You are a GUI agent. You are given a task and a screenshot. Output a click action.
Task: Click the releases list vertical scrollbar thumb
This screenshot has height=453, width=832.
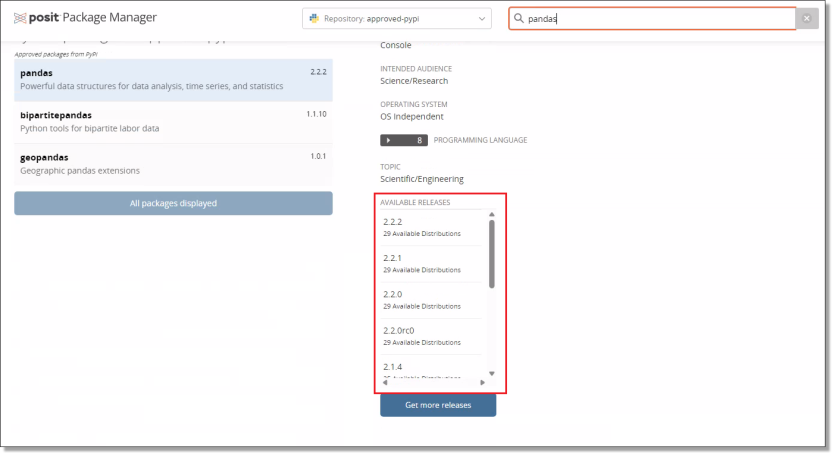pos(491,254)
